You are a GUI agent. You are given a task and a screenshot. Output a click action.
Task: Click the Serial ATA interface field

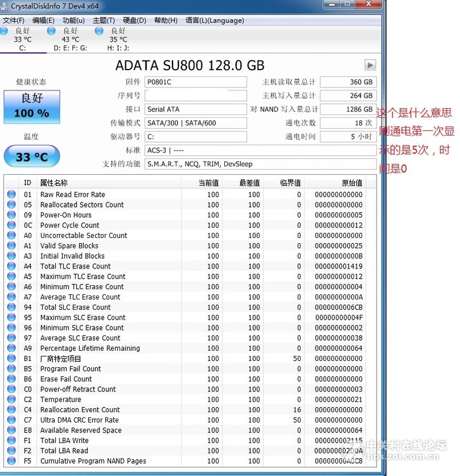click(x=195, y=109)
